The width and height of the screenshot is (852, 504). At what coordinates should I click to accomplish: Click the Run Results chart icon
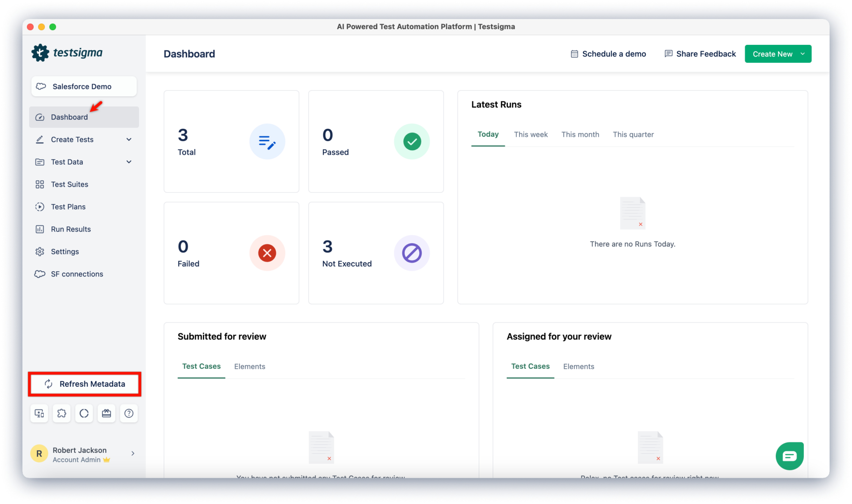tap(40, 229)
